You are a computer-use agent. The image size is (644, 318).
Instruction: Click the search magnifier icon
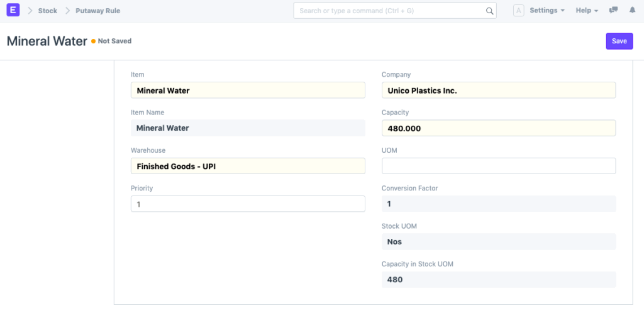489,11
